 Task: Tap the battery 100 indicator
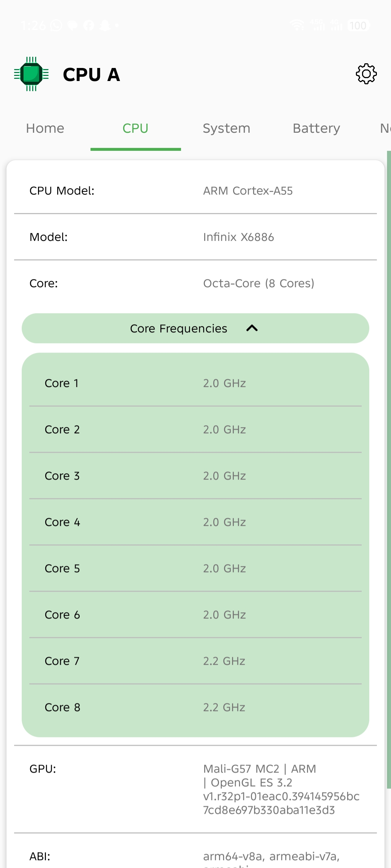(x=358, y=25)
